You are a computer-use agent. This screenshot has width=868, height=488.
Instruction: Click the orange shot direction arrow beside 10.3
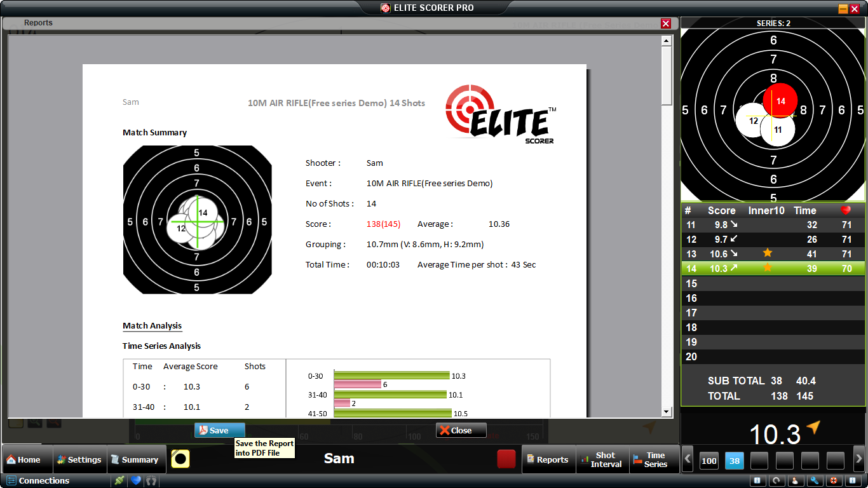(813, 427)
